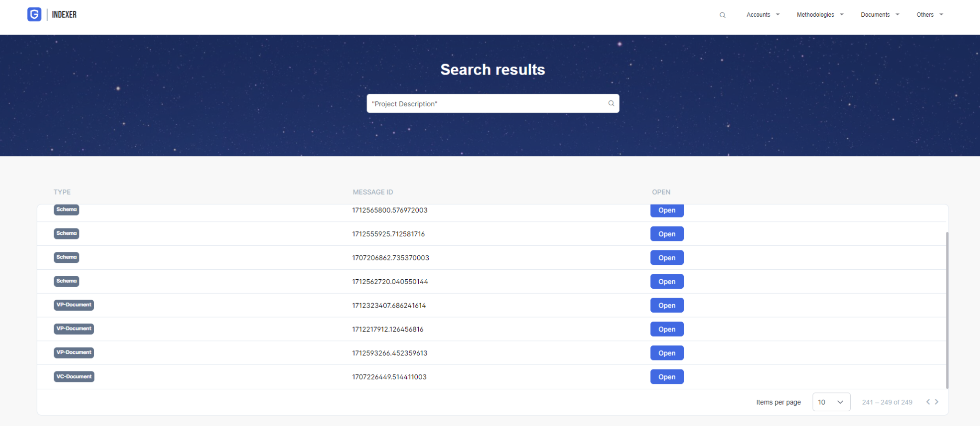Open schema entry 1712562720.040550144

[667, 282]
